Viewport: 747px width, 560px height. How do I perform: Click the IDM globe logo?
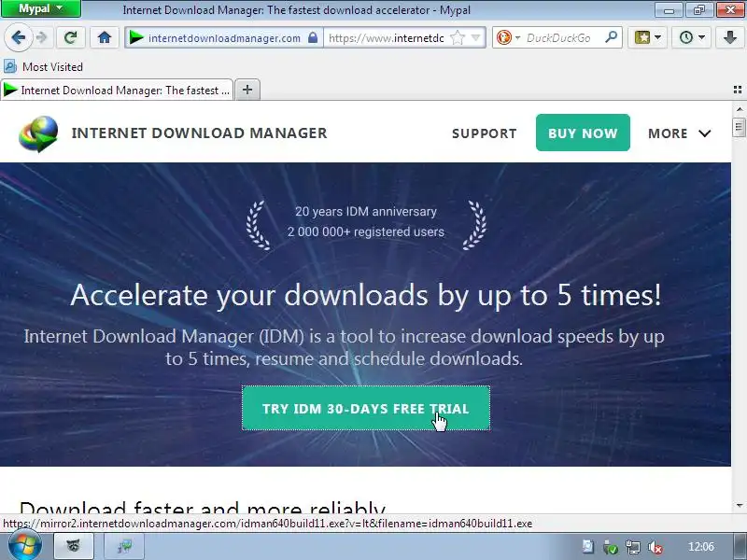(x=38, y=133)
